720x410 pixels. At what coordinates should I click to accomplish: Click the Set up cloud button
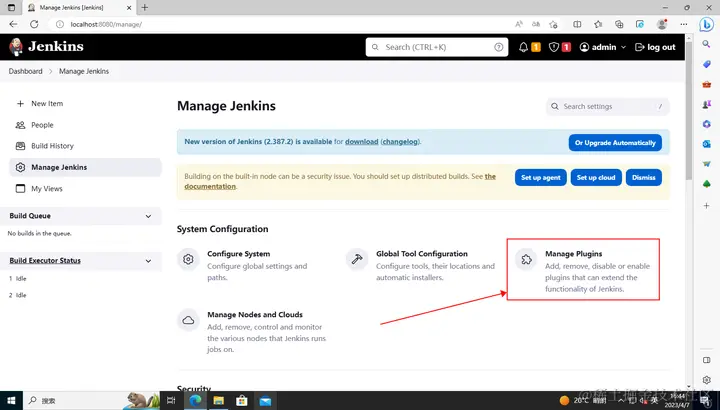(596, 178)
